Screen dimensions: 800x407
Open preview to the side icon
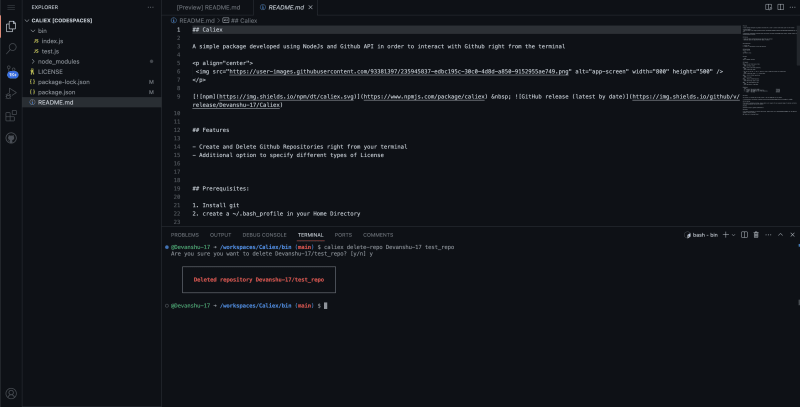(768, 7)
